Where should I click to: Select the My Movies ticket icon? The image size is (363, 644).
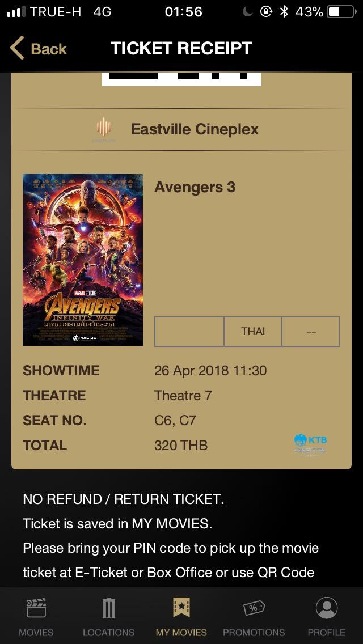tap(181, 608)
